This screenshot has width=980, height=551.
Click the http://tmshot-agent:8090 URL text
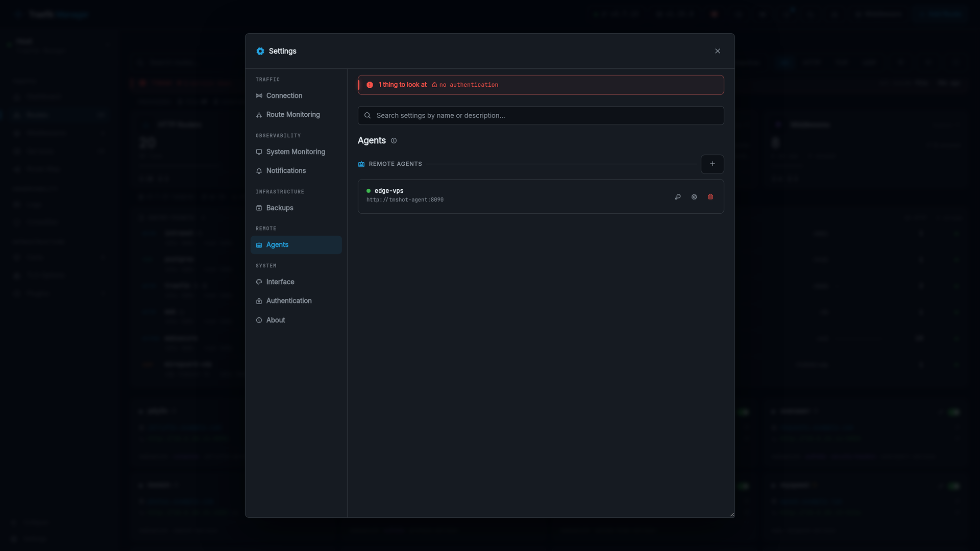(405, 200)
